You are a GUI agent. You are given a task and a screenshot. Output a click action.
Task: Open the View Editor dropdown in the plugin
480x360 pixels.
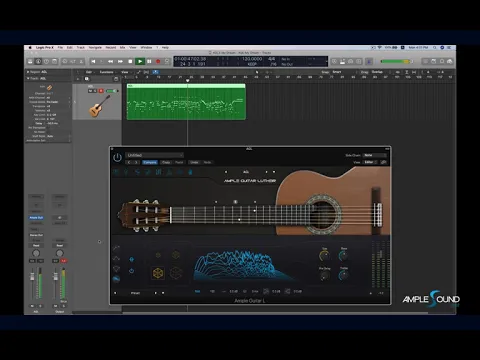(370, 162)
